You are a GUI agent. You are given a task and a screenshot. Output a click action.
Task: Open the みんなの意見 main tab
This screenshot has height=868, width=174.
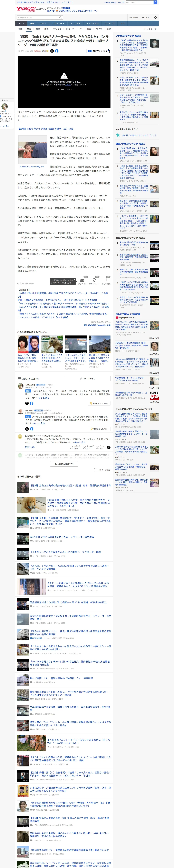click(92, 24)
